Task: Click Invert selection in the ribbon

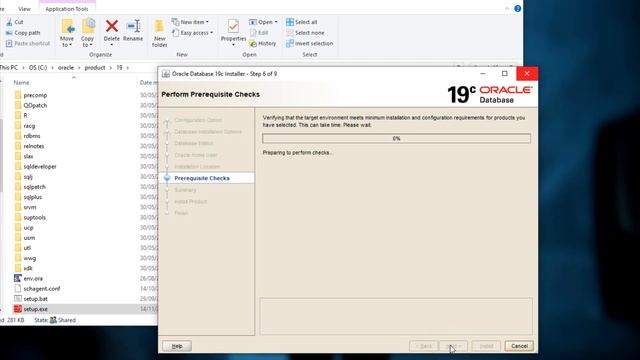Action: click(309, 43)
